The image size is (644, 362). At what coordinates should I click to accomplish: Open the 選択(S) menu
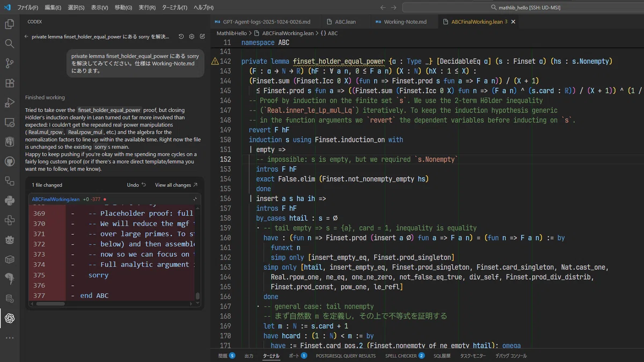tap(76, 8)
